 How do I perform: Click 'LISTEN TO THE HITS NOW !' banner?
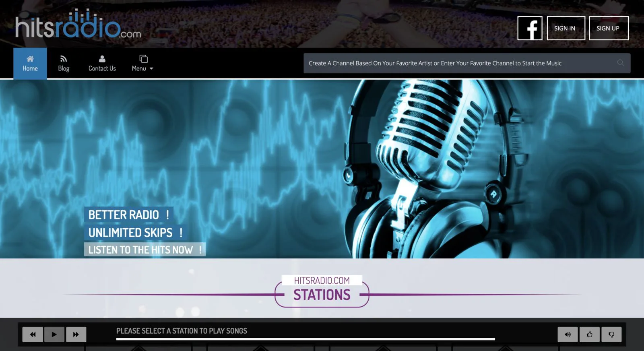[145, 250]
